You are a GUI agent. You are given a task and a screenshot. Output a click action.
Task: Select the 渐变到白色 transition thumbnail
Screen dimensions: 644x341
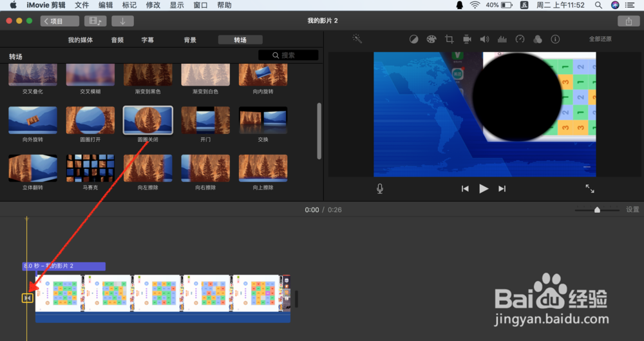(x=205, y=75)
